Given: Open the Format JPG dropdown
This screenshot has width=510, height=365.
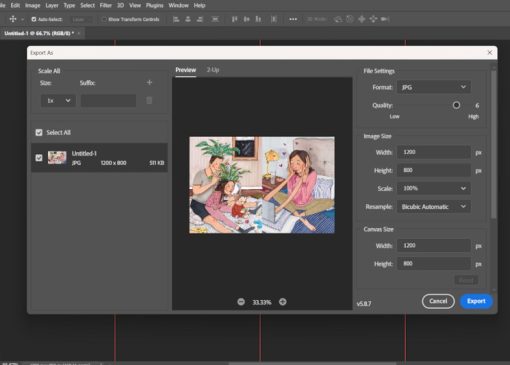Looking at the screenshot, I should point(434,87).
